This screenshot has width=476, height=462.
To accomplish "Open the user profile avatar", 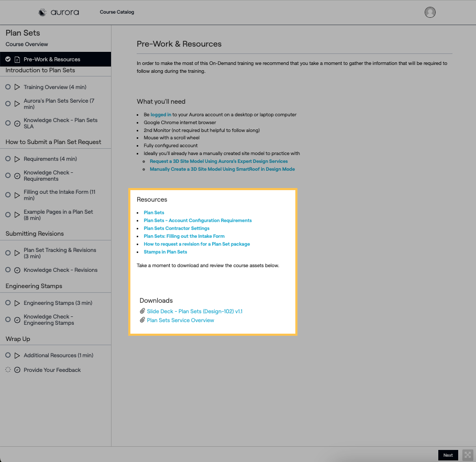I will coord(430,12).
